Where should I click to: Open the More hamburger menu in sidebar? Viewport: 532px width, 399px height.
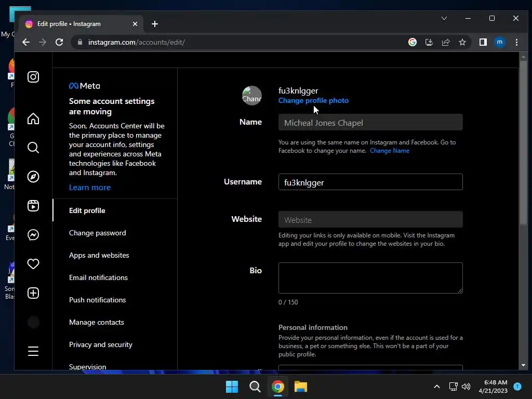(33, 351)
